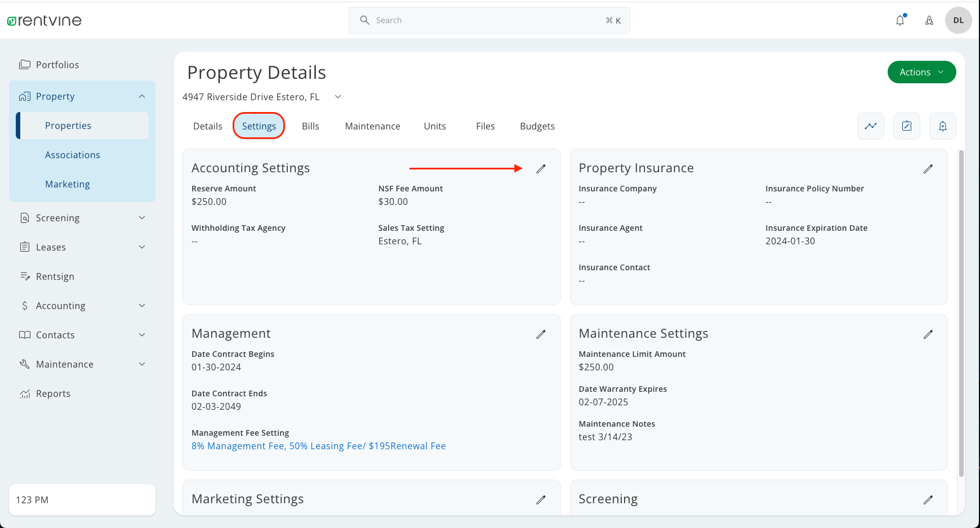Click the Search field
This screenshot has width=980, height=528.
tap(489, 20)
